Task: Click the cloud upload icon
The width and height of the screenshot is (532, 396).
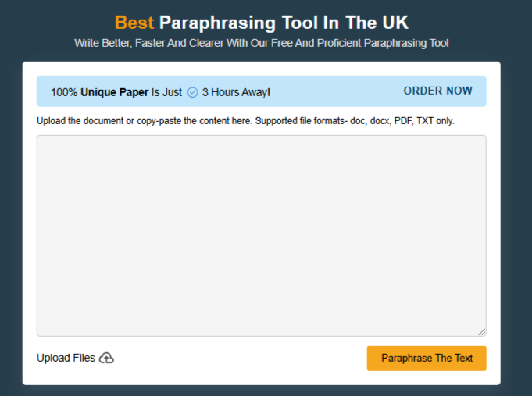Action: tap(106, 358)
